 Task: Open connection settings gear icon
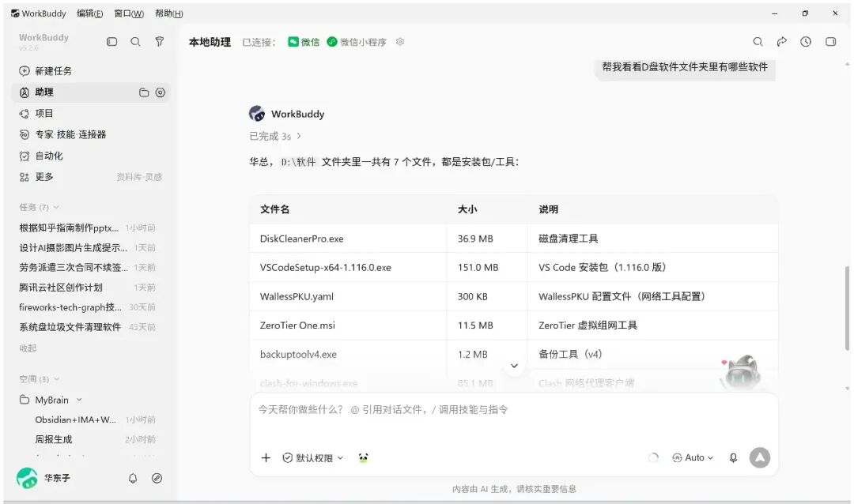[400, 42]
